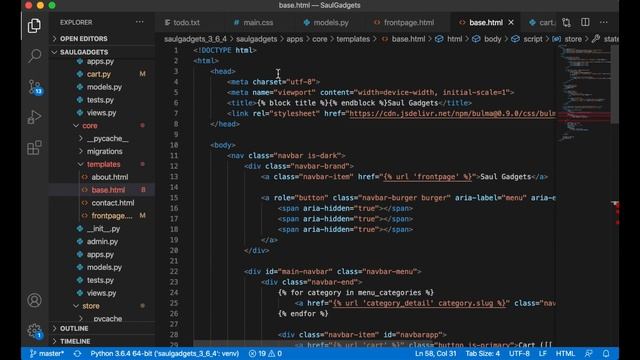Open the frontpage file in templates
This screenshot has height=360, width=640.
click(112, 216)
